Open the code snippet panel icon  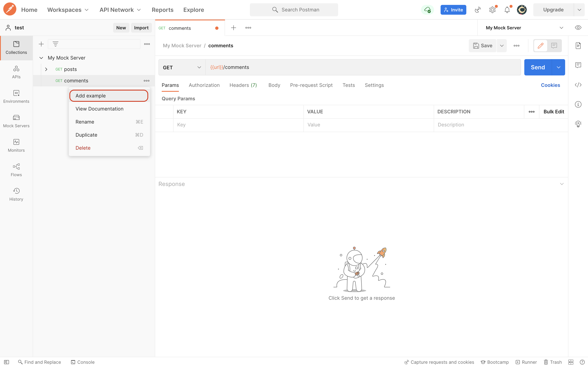pyautogui.click(x=578, y=85)
